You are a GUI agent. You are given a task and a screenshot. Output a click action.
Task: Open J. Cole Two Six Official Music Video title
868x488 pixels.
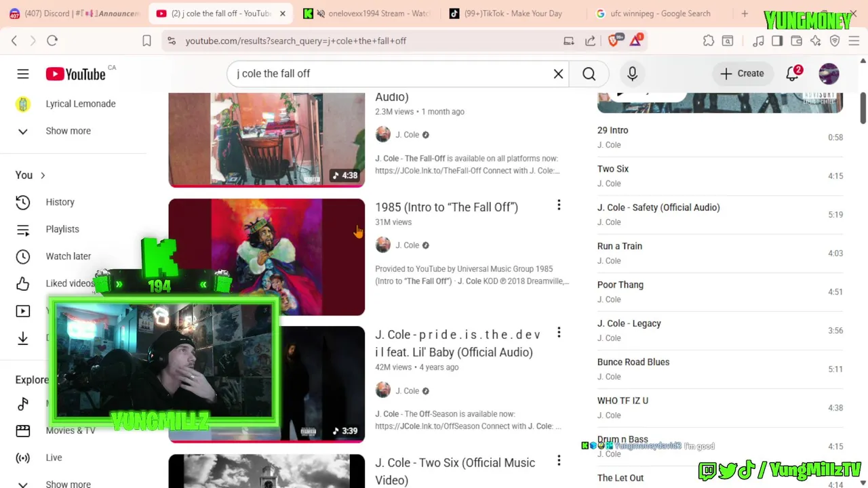tap(455, 471)
